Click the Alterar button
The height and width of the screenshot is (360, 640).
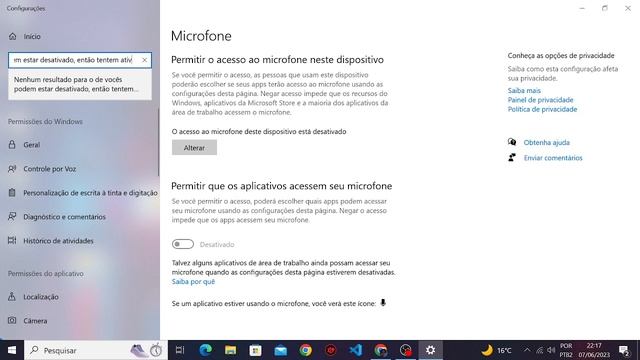194,148
